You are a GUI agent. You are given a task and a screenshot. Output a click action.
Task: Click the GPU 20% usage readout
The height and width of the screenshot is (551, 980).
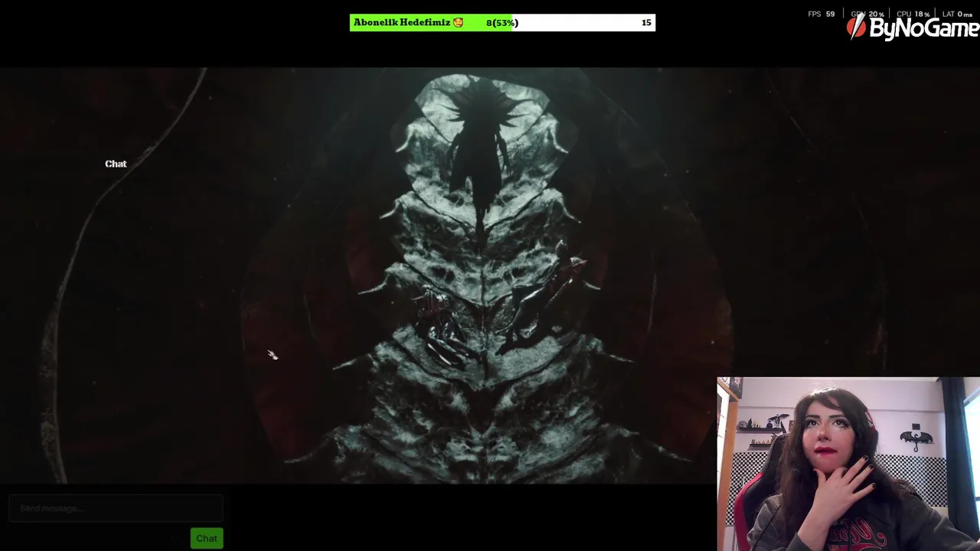[867, 14]
